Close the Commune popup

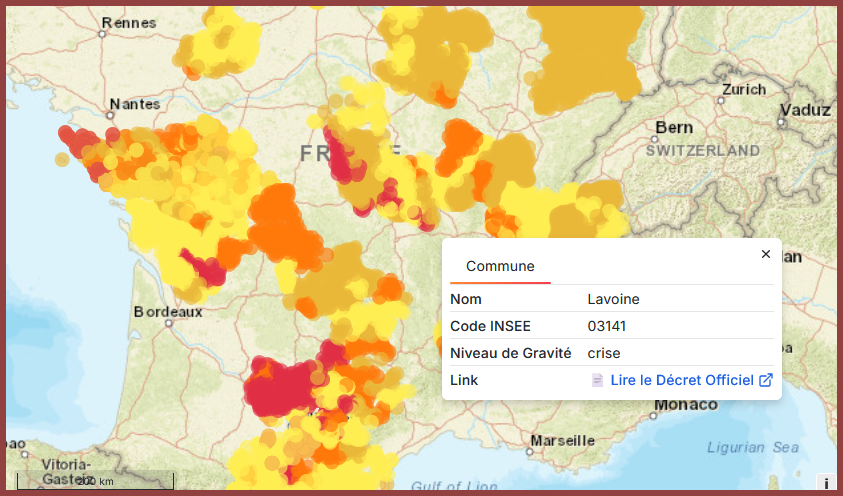766,254
